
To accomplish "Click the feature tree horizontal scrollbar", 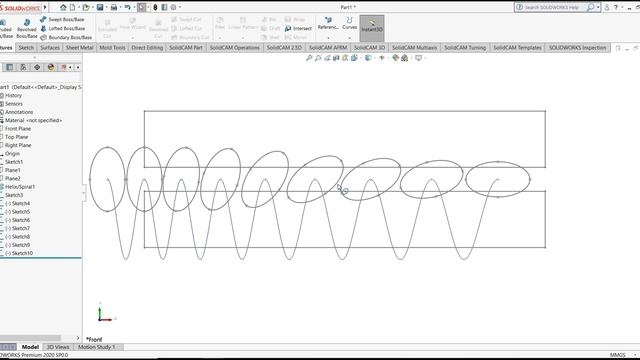I will tap(31, 338).
